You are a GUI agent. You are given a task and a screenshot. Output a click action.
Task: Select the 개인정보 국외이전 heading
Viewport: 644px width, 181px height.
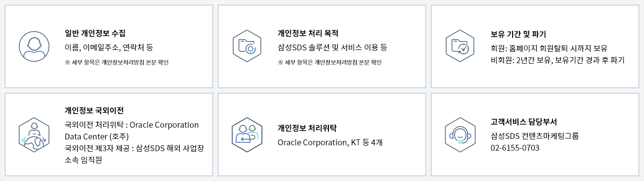(91, 110)
